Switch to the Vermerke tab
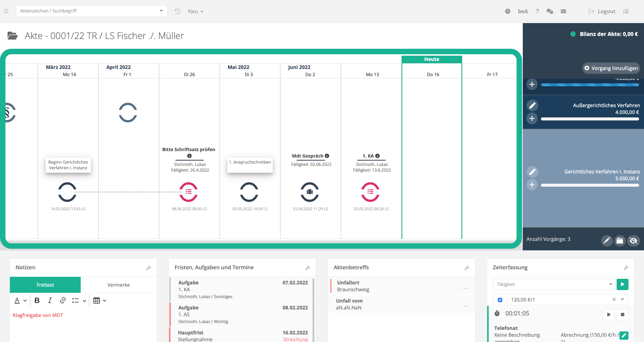644x342 pixels. click(x=119, y=285)
